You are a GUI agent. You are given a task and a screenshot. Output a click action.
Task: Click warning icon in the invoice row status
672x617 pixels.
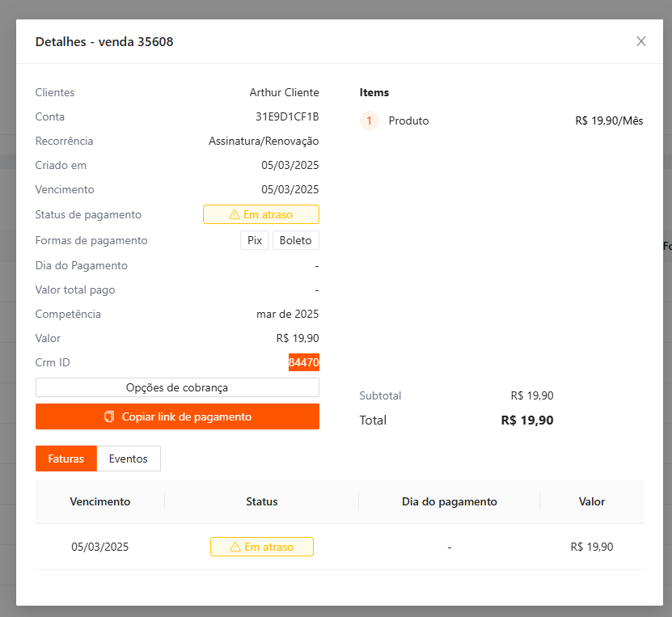pyautogui.click(x=235, y=547)
